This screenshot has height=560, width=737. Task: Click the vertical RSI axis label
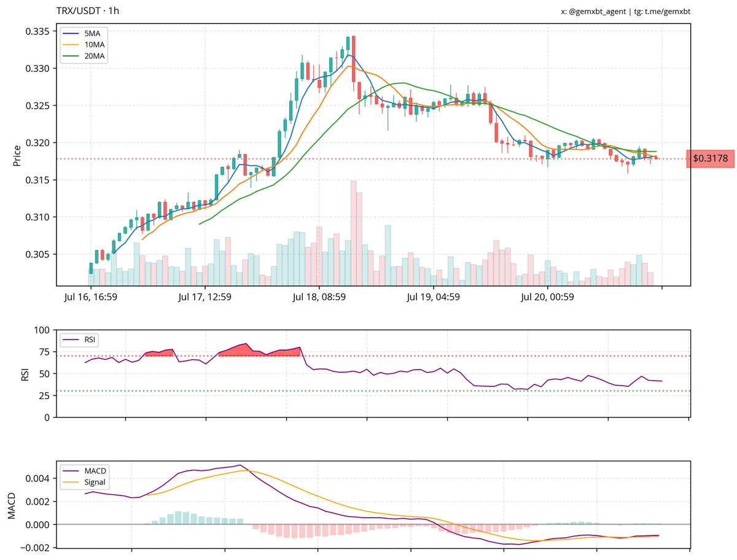point(25,374)
